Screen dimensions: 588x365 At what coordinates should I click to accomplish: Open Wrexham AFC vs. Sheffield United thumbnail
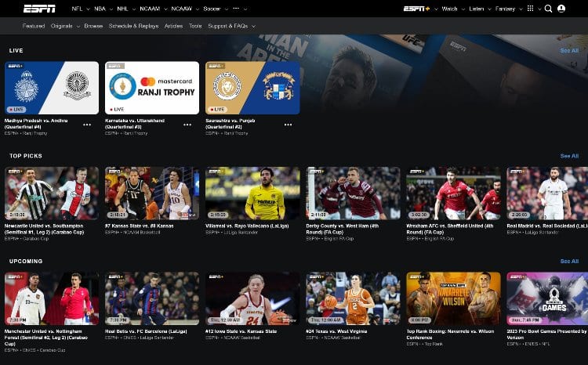tap(454, 193)
